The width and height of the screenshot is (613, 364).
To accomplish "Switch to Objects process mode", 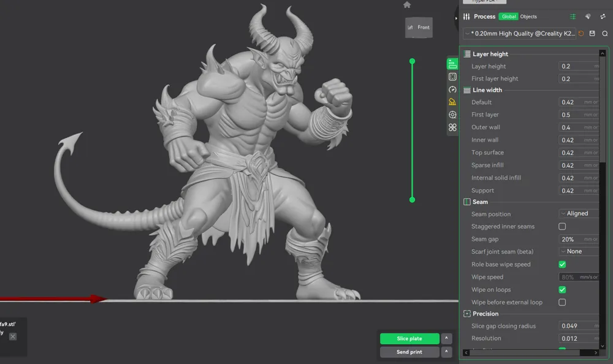I will (528, 17).
